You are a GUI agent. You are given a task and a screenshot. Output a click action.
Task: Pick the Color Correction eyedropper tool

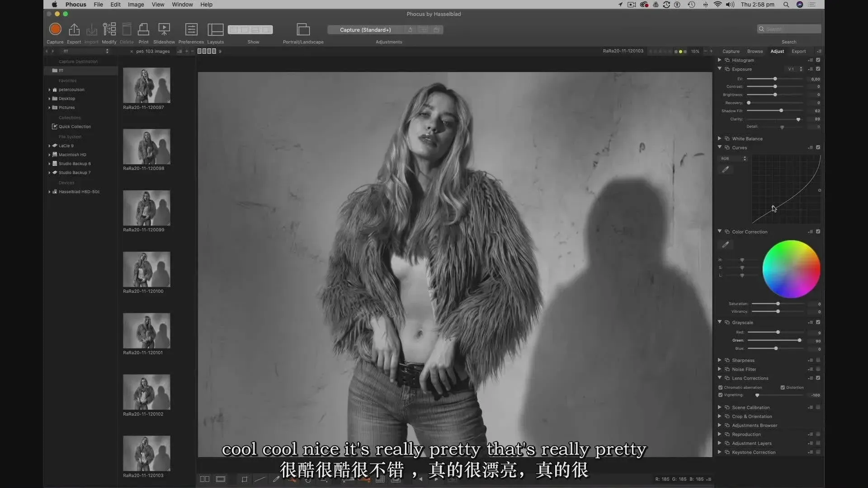pos(726,244)
